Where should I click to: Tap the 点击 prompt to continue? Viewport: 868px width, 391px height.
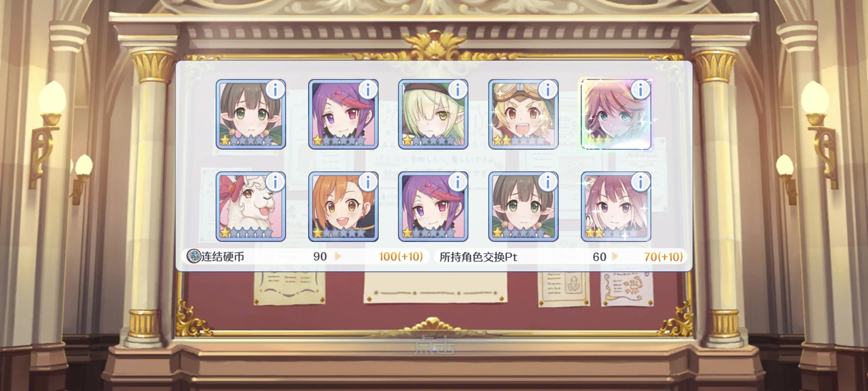435,345
